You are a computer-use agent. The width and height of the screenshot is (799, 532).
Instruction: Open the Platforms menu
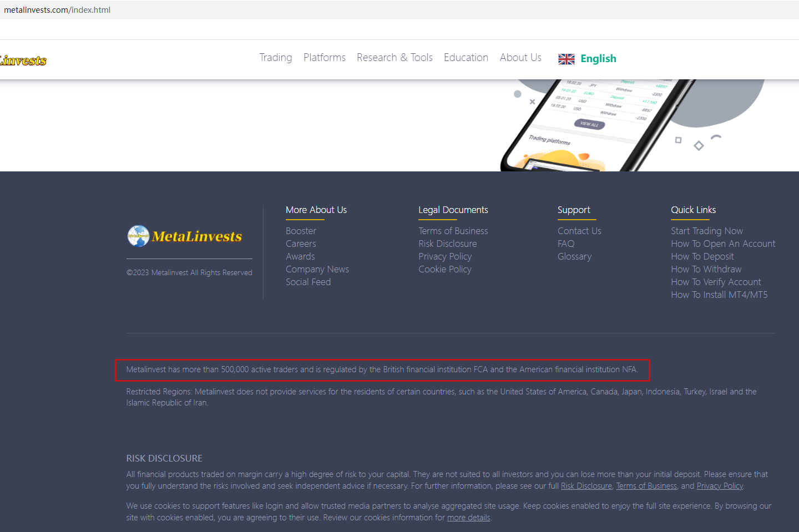tap(325, 58)
